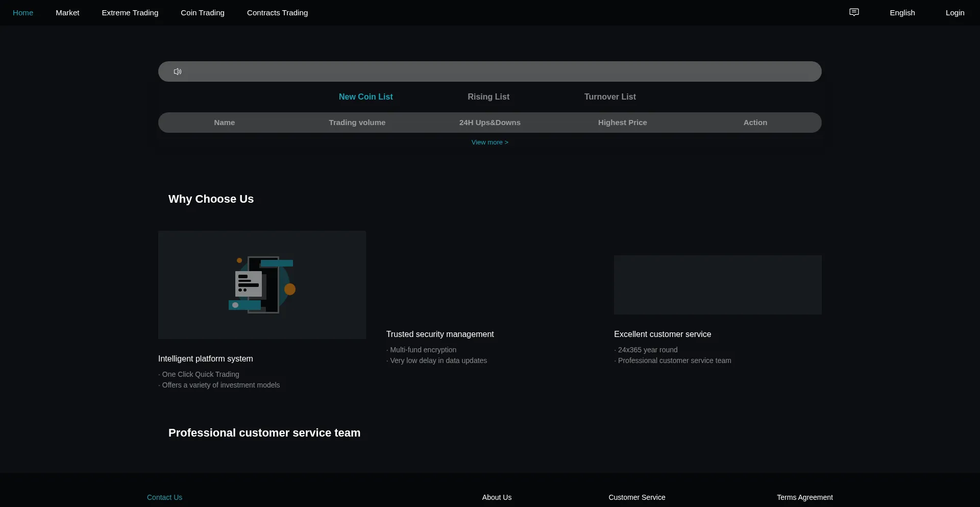The image size is (980, 507).
Task: Click the Login button
Action: tap(954, 13)
